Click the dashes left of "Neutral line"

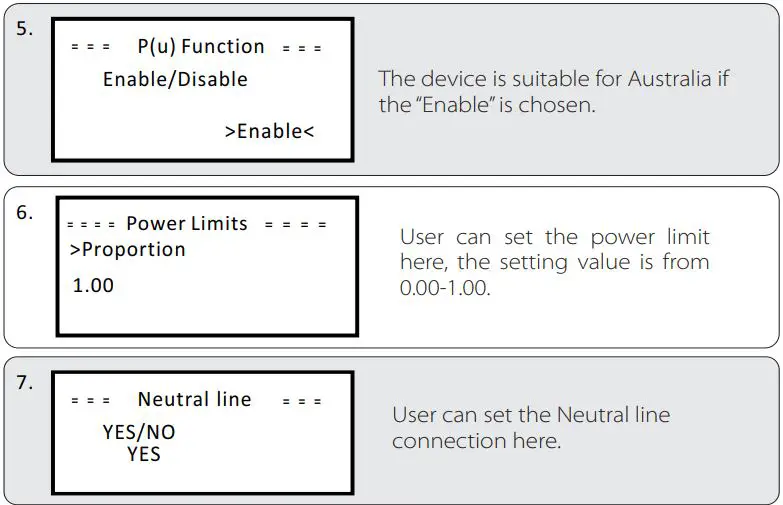(90, 401)
